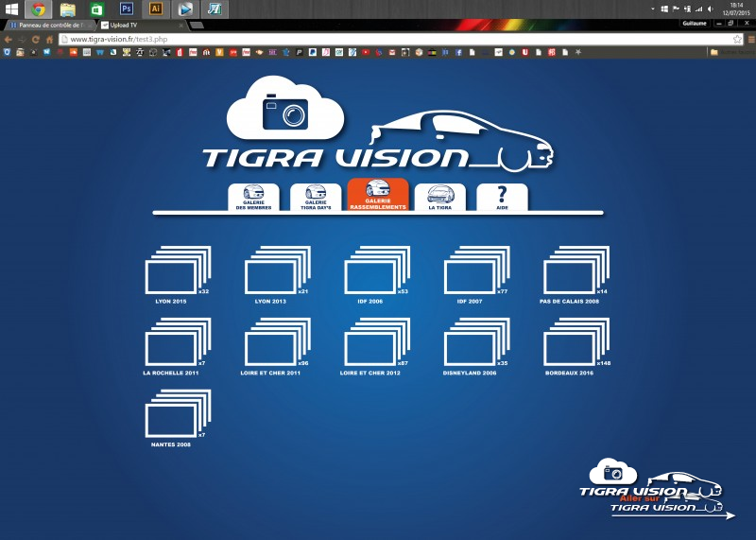Click the browser address bar
756x540 pixels.
click(x=378, y=40)
